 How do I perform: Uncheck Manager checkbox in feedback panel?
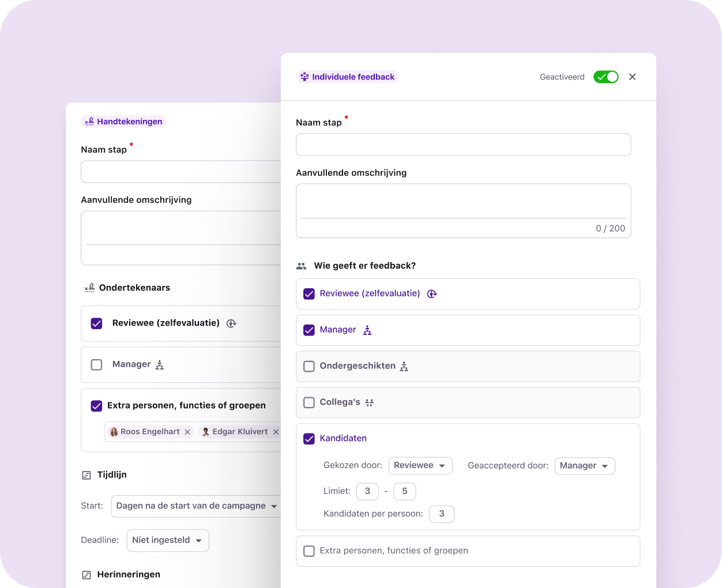tap(309, 330)
